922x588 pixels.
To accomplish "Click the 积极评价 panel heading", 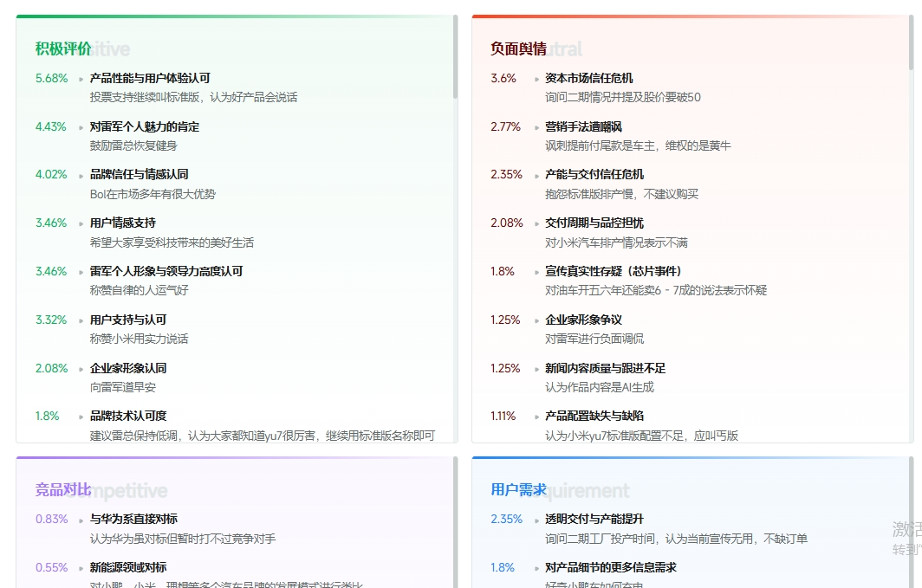I will (63, 48).
